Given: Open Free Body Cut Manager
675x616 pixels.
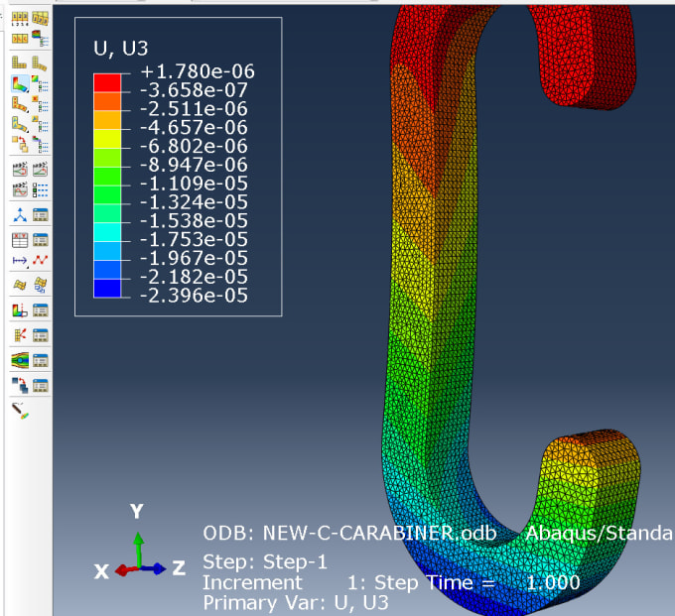Looking at the screenshot, I should coord(41,335).
